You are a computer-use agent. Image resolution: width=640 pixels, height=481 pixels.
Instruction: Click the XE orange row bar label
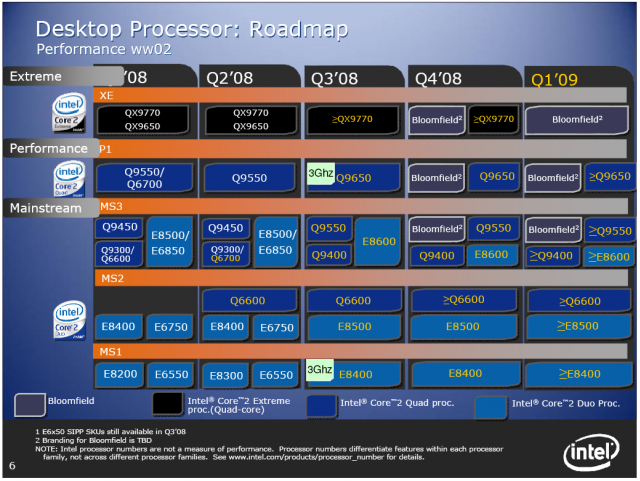[106, 96]
